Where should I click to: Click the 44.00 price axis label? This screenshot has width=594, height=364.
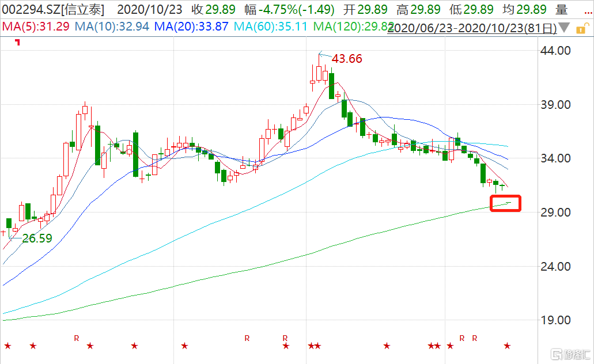tap(555, 51)
